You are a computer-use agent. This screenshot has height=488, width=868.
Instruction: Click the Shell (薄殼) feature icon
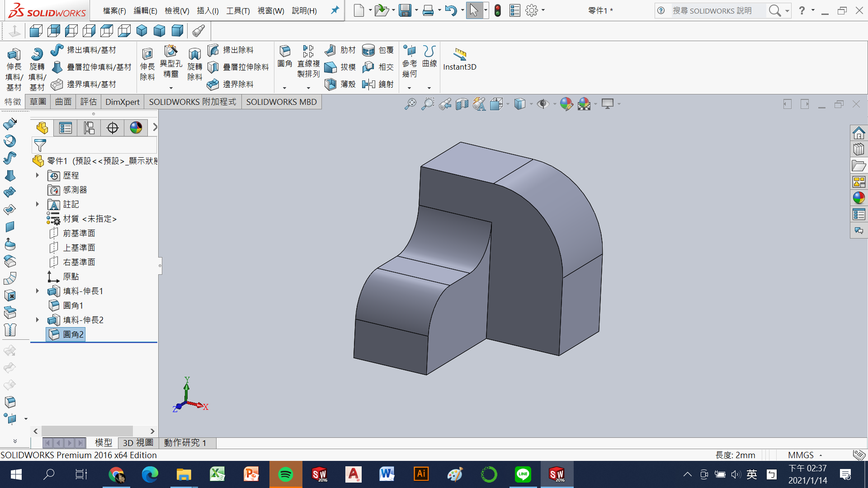coord(330,84)
